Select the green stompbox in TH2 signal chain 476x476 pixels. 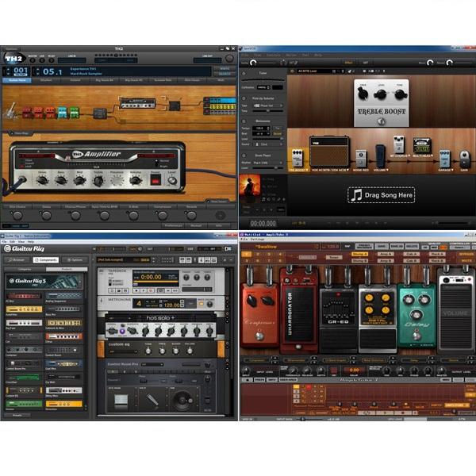(75, 112)
